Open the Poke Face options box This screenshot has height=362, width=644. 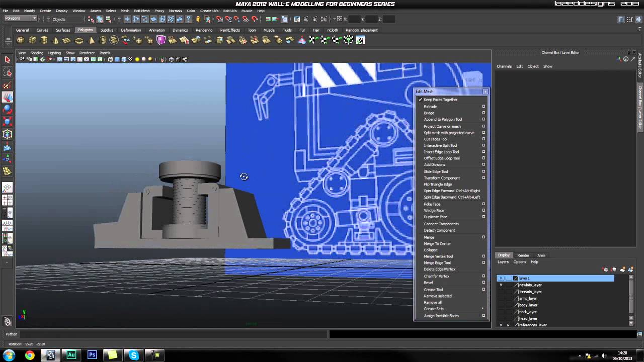pos(484,204)
